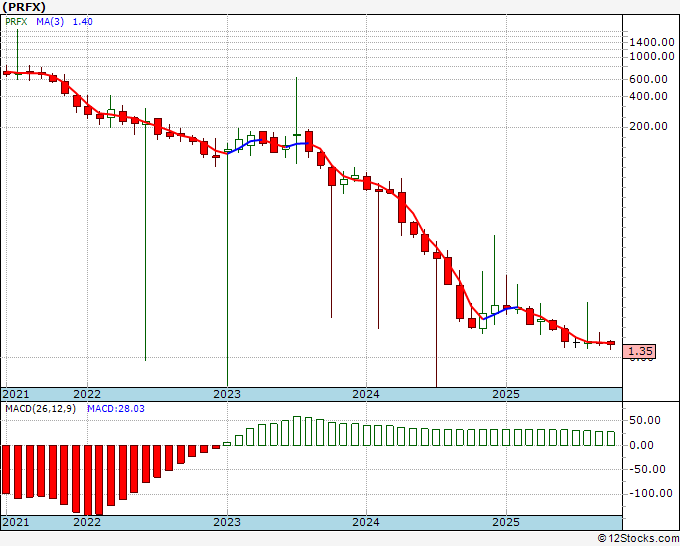The image size is (680, 546).
Task: Click the MA(3) indicator label
Action: click(x=50, y=22)
